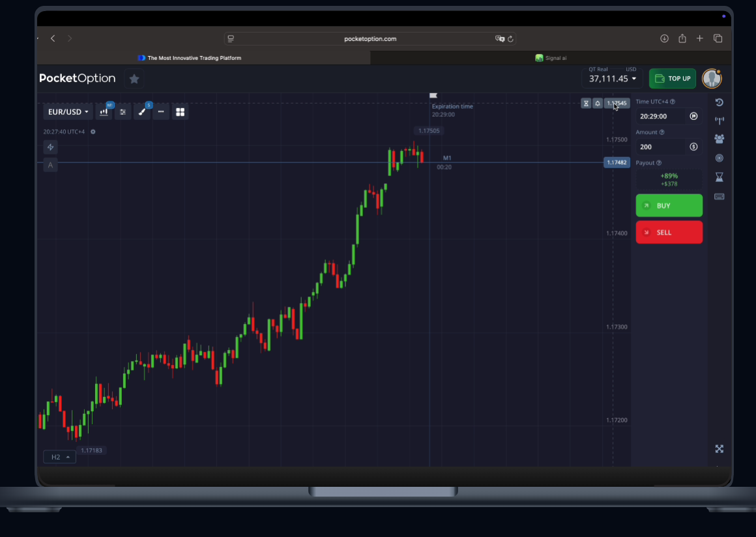Open the 37,111.45 account balance dropdown

click(x=613, y=79)
